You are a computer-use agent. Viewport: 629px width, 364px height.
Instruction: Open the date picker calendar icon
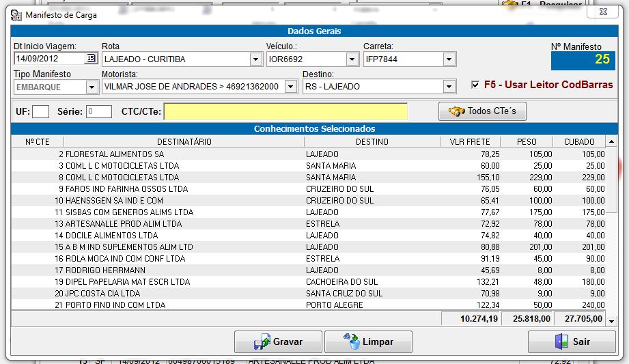91,58
